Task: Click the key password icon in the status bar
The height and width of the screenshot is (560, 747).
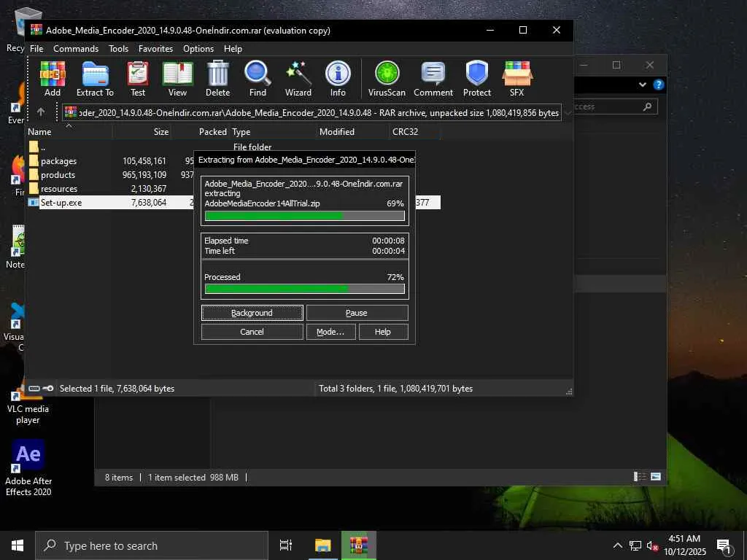Action: coord(48,389)
